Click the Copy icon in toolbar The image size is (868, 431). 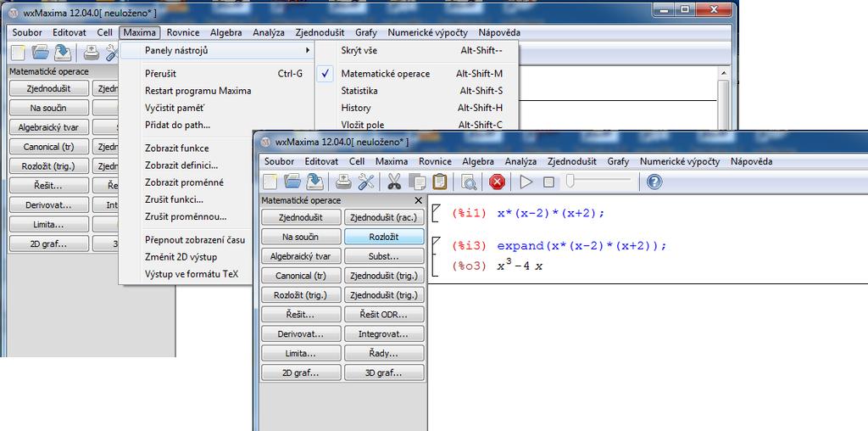(x=417, y=182)
